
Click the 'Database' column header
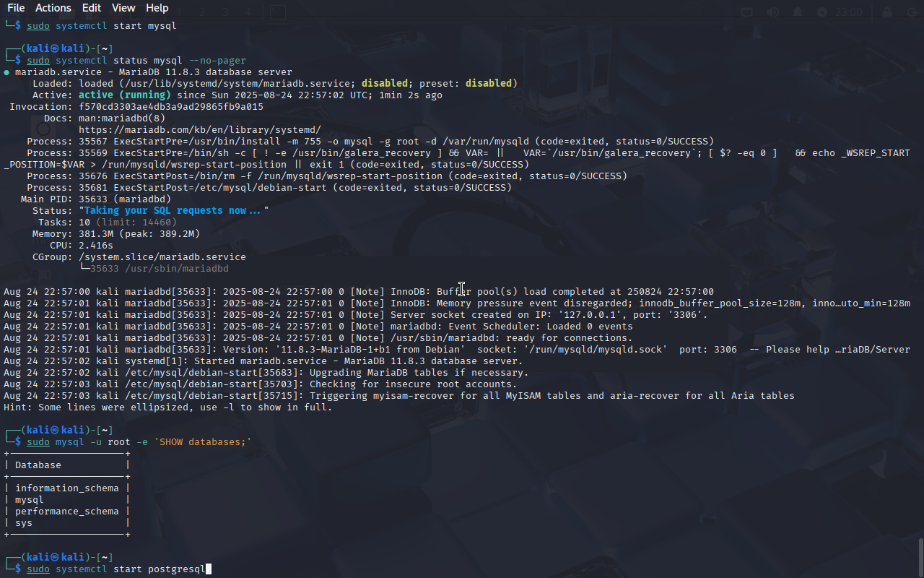click(38, 465)
